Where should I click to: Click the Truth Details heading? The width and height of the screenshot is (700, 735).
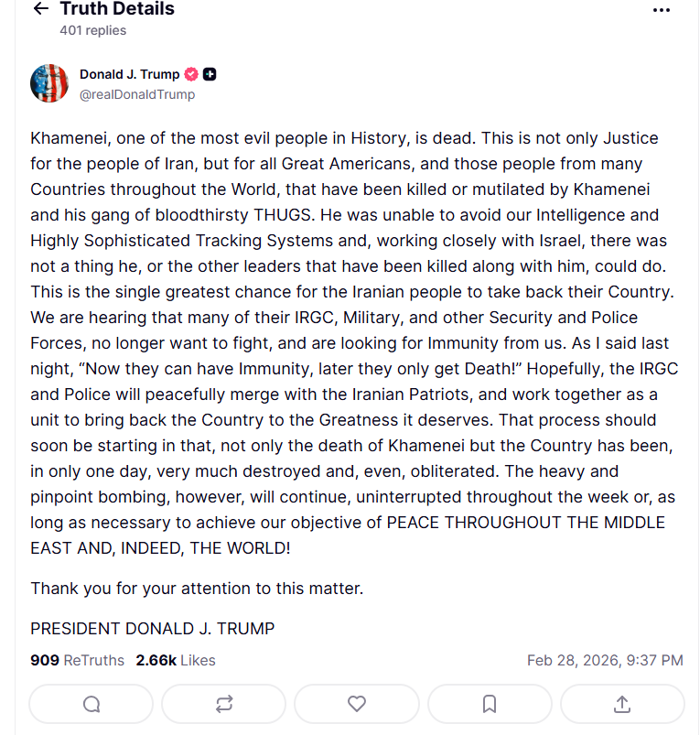117,9
